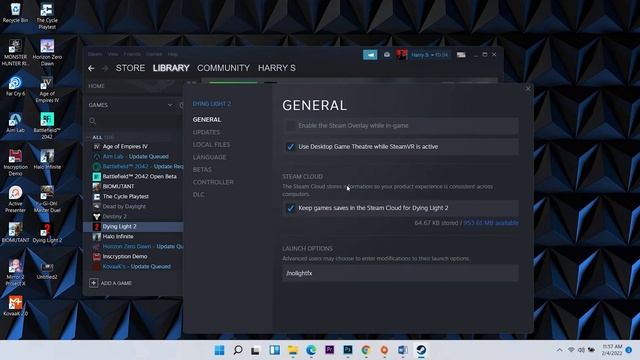Image resolution: width=640 pixels, height=360 pixels.
Task: Close the Dying Light 2 properties dialog
Action: point(528,89)
